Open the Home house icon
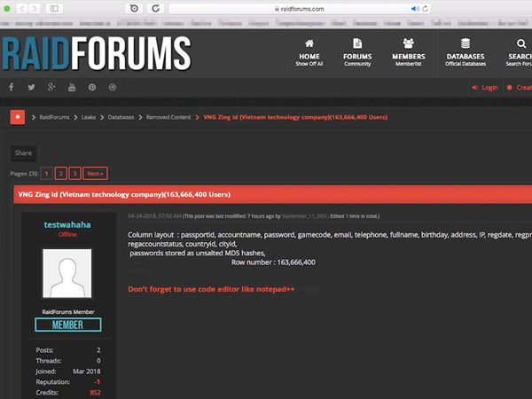532x399 pixels. click(x=309, y=43)
